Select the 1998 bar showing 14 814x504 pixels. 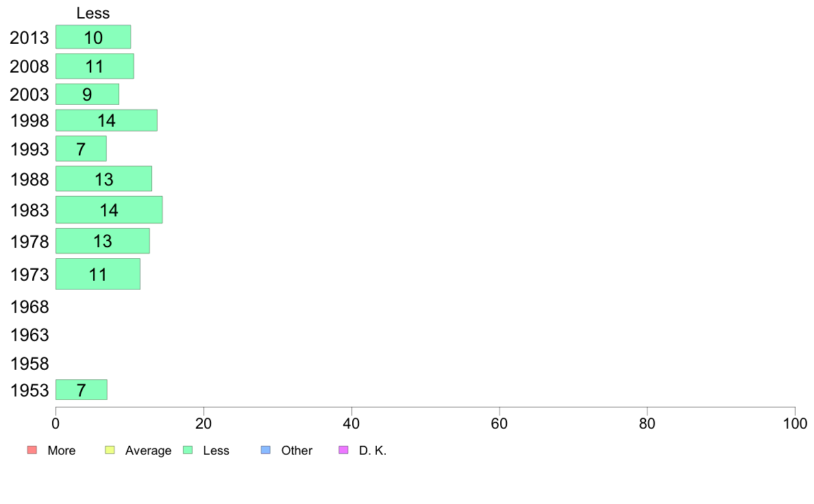coord(106,121)
